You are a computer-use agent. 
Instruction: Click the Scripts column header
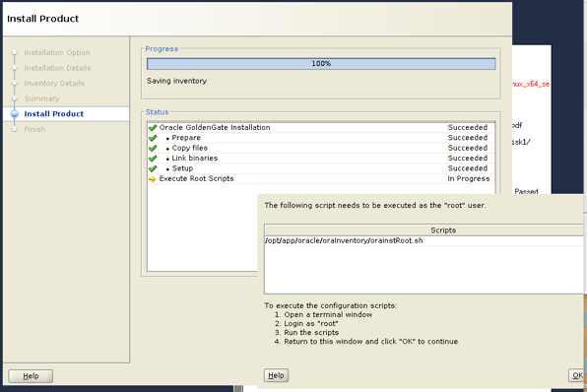(424, 230)
